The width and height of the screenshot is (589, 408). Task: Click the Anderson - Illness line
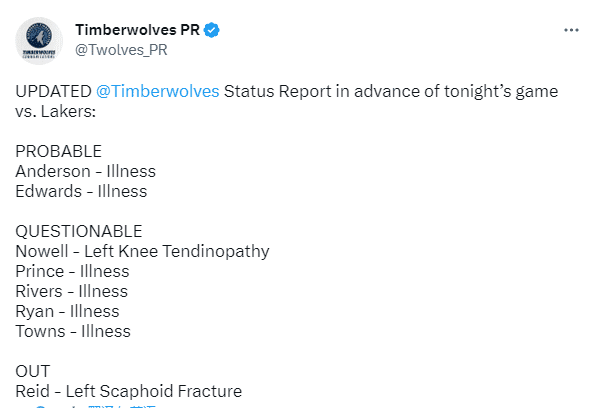(86, 171)
